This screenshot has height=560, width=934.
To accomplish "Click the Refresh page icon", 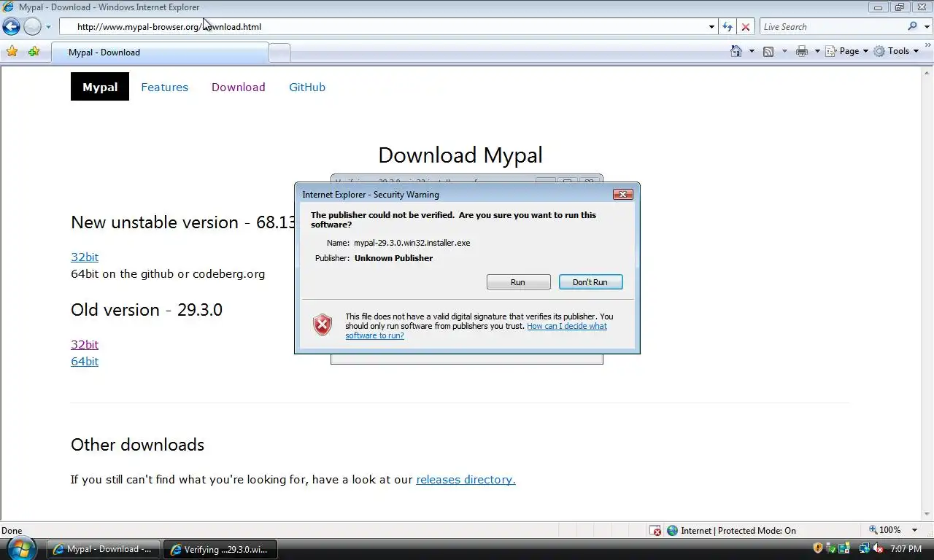I will point(727,27).
